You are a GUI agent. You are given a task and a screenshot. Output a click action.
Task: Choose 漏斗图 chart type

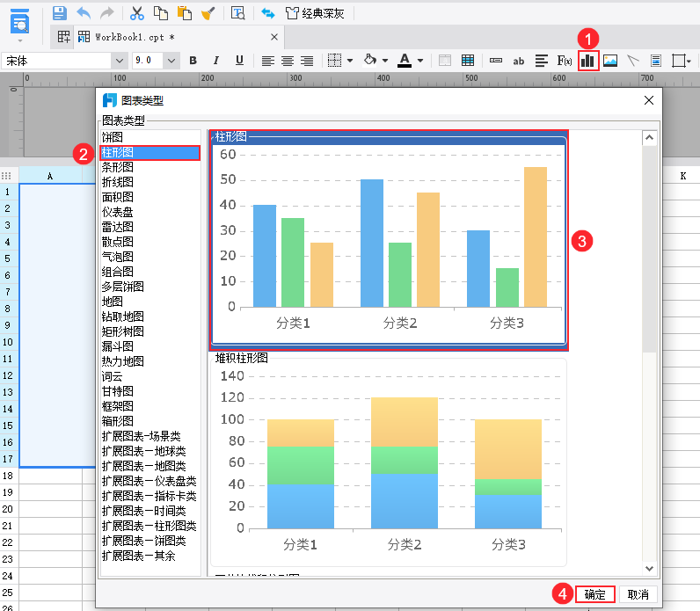coord(150,346)
